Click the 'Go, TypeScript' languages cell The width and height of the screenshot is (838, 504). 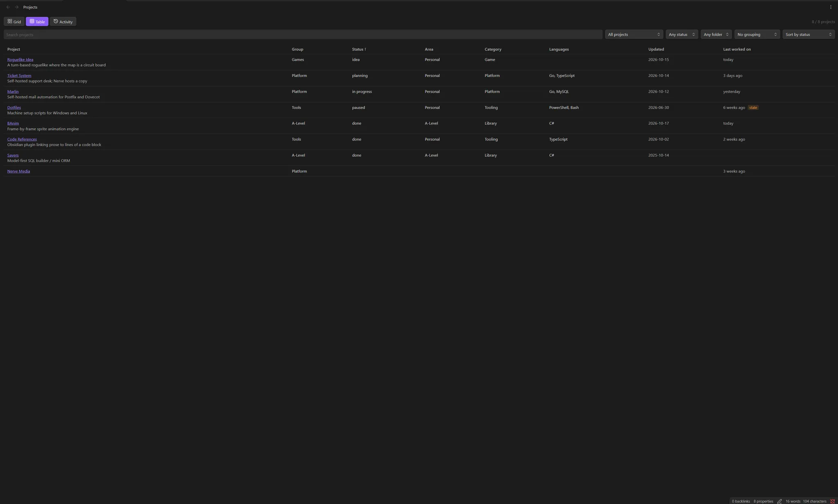point(561,76)
